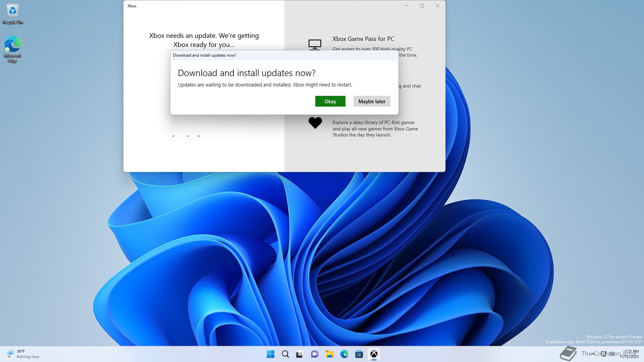Click the monitor icon beside Xbox Game Pass
The width and height of the screenshot is (644, 362).
[x=315, y=44]
